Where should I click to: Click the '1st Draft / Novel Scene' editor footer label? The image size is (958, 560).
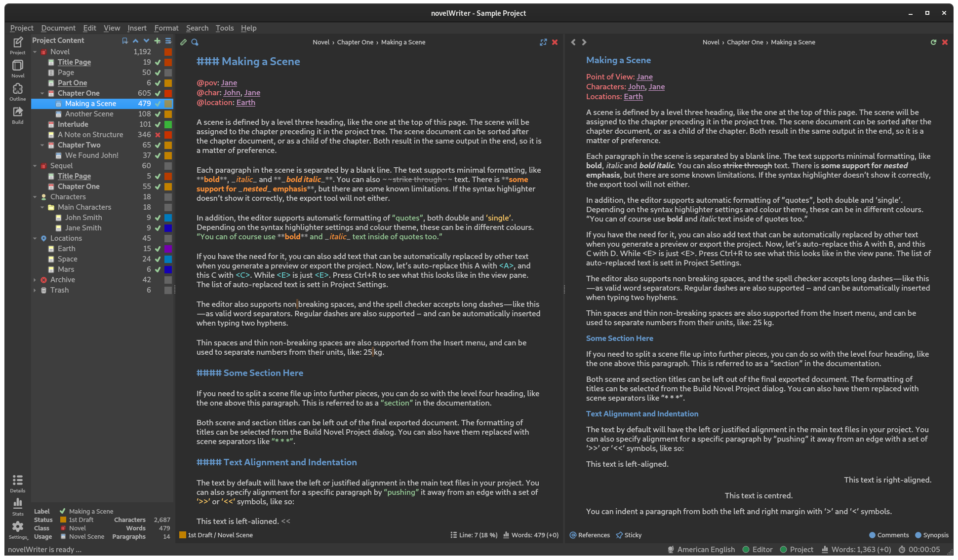pos(220,535)
